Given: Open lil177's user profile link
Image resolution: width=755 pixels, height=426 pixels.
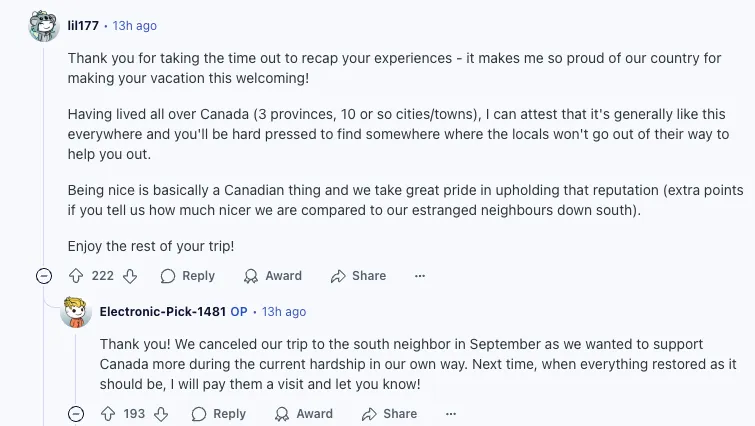Looking at the screenshot, I should pos(83,25).
